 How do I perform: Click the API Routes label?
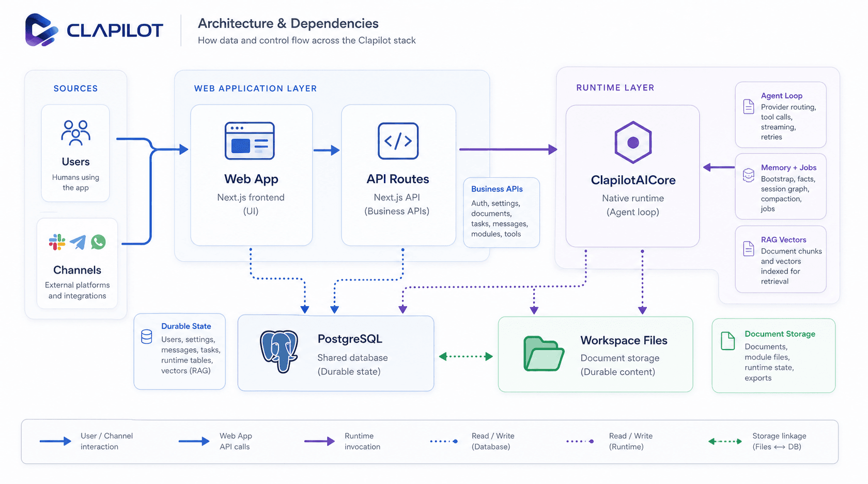[x=398, y=179]
